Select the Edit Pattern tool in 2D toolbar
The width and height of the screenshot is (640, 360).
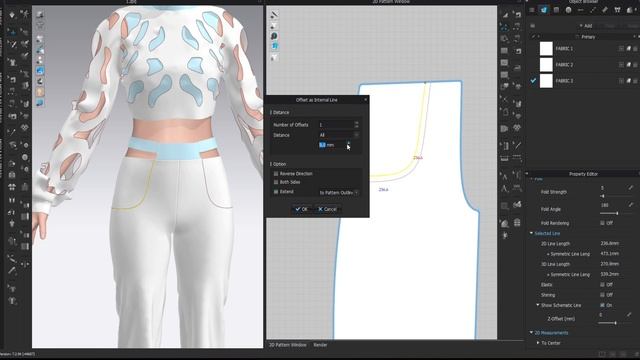pos(505,27)
